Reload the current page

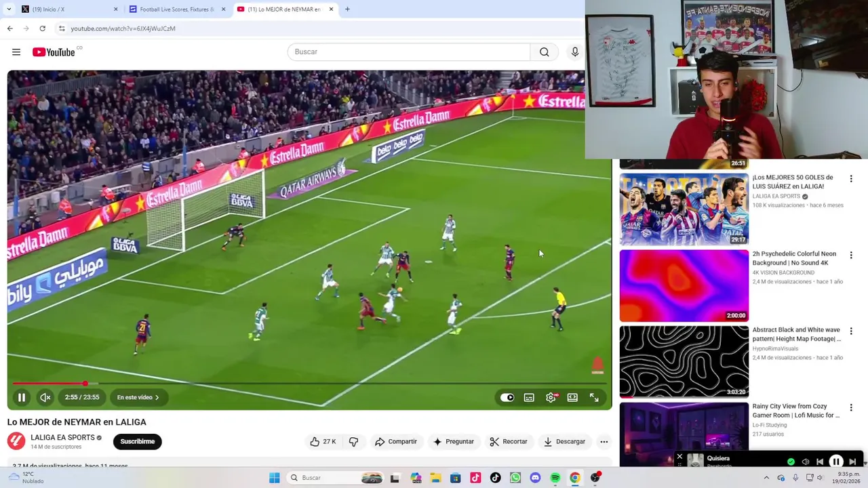43,28
